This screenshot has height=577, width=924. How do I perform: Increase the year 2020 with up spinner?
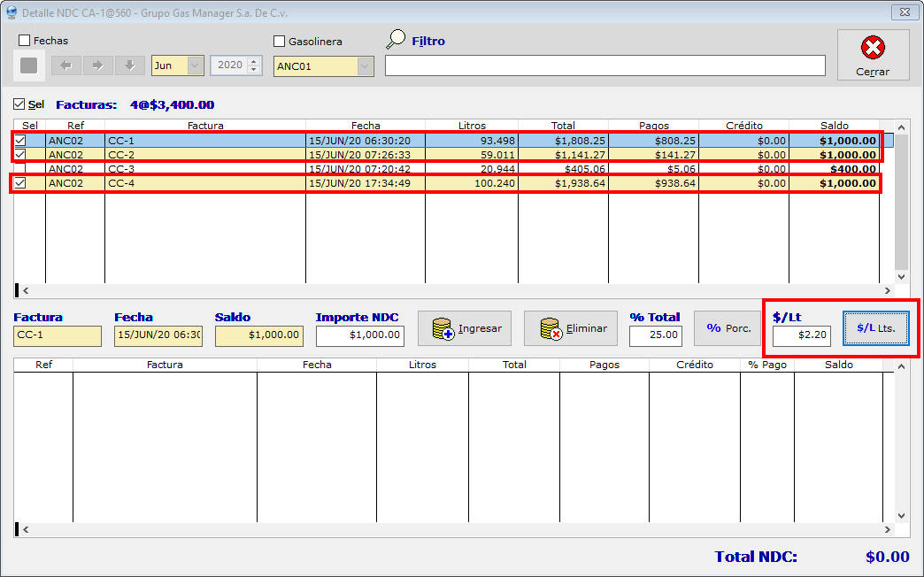point(255,61)
